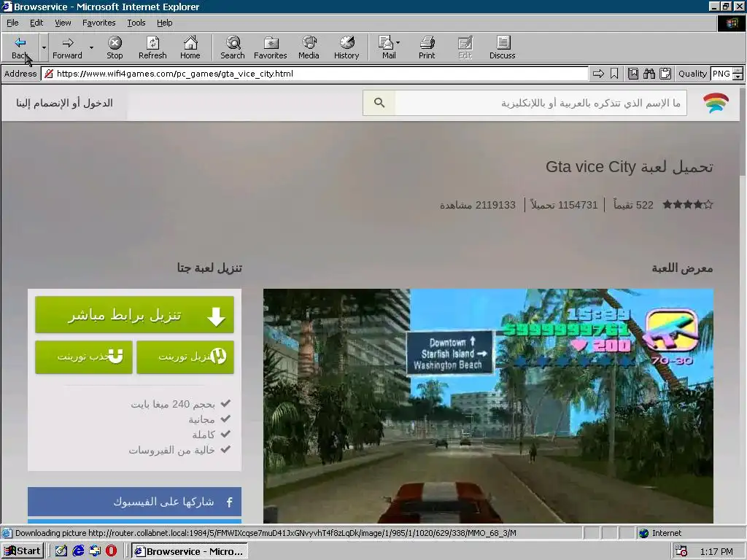Open the Edit menu

[x=36, y=23]
